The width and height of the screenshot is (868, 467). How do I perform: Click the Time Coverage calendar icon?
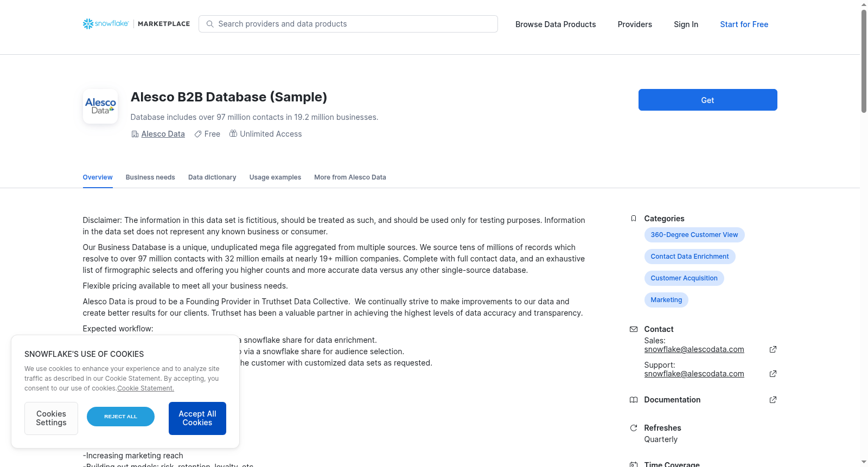point(634,464)
